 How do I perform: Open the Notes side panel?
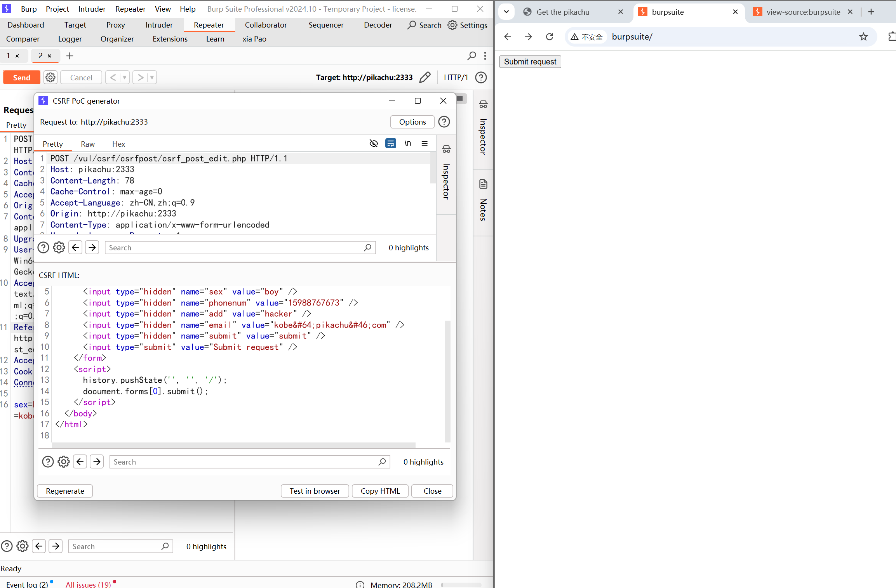(x=483, y=201)
